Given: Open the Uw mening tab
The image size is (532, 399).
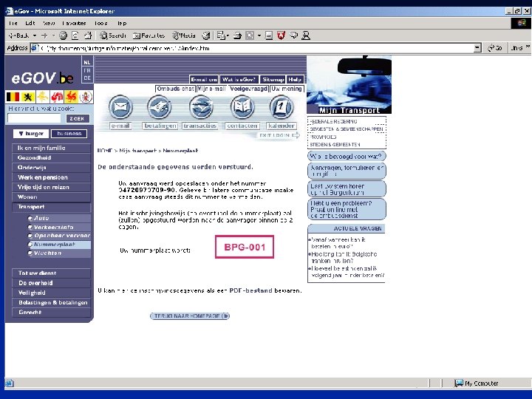Looking at the screenshot, I should tap(287, 89).
